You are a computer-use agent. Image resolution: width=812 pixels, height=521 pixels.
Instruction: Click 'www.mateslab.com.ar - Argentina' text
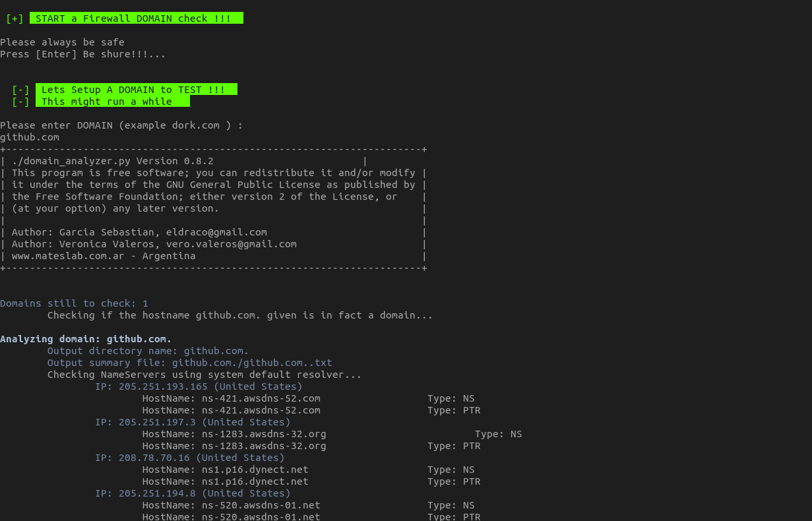pos(104,256)
